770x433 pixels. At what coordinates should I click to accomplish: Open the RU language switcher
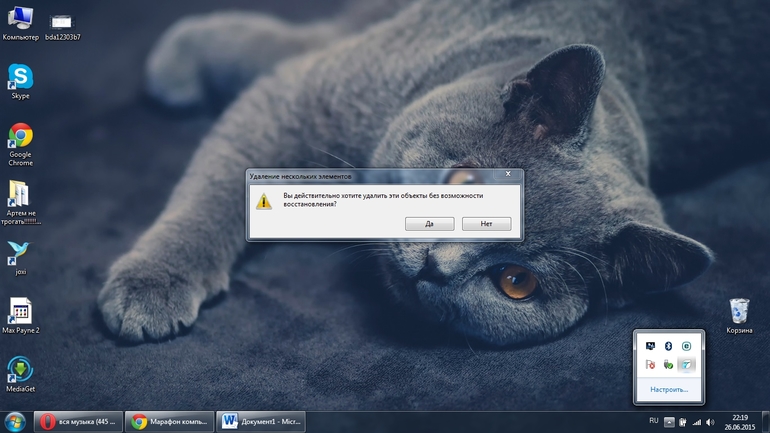654,421
